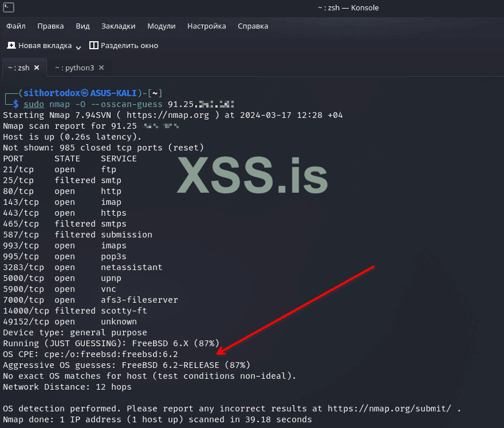Click the submission service name
The image size is (504, 428).
tap(127, 235)
